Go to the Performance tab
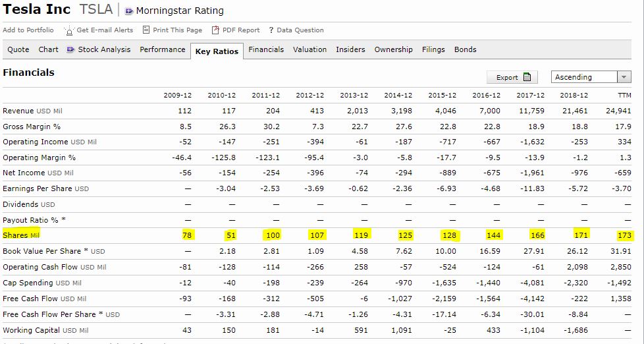 pos(162,49)
